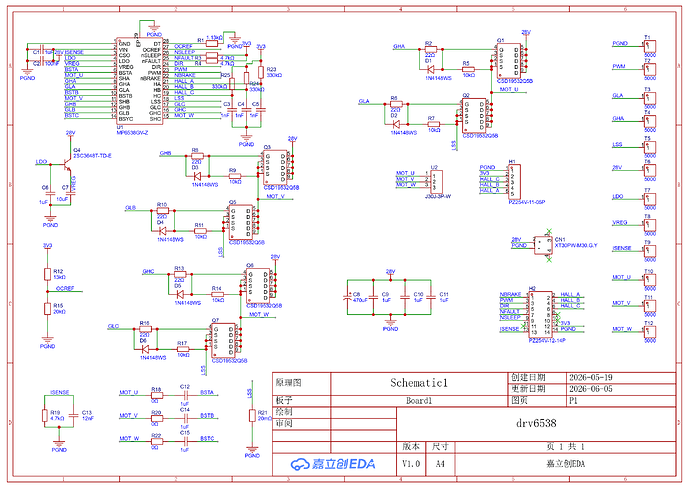Select the U1 MP6538GV-Z driver chip symbol
Screen dimensions: 689x488
(x=139, y=80)
